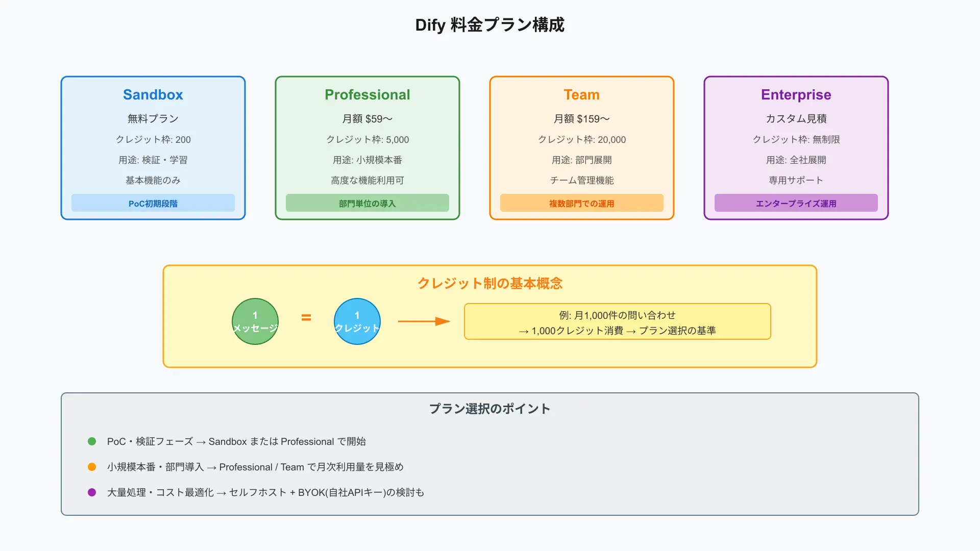Screen dimensions: 980x551
Task: Click the 'クレジット制の基本概念' heading
Action: pos(490,284)
